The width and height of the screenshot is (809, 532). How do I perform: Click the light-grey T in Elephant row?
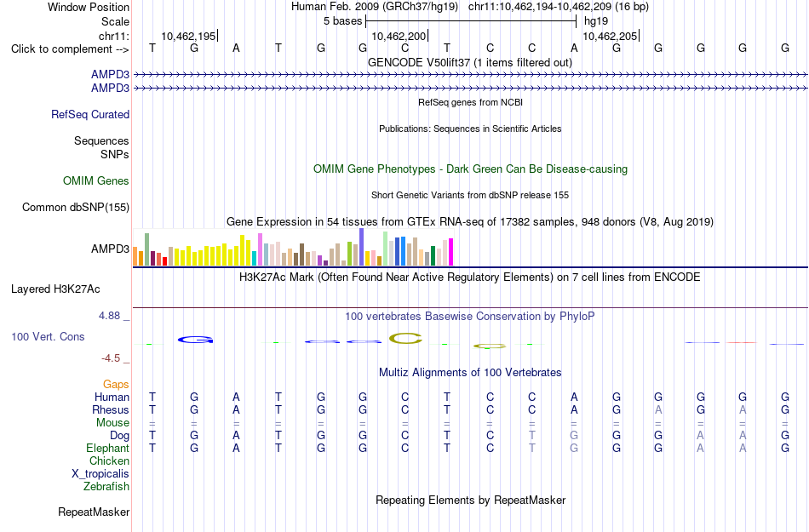pyautogui.click(x=532, y=449)
